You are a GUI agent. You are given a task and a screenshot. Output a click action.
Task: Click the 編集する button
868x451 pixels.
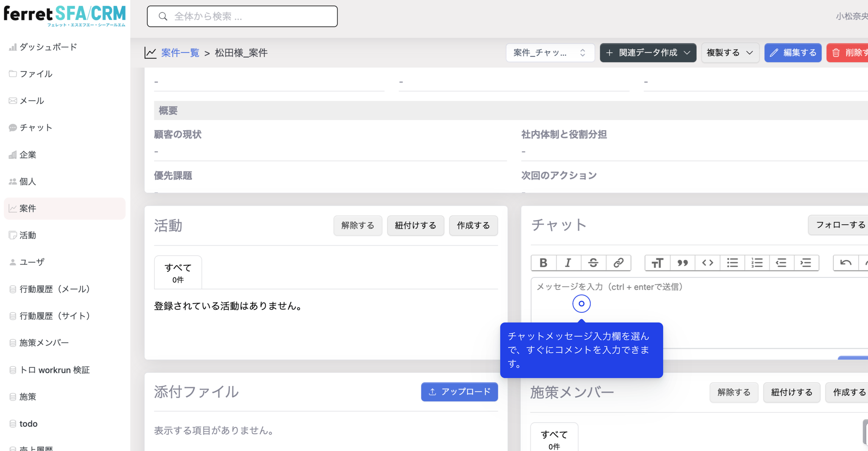click(793, 53)
